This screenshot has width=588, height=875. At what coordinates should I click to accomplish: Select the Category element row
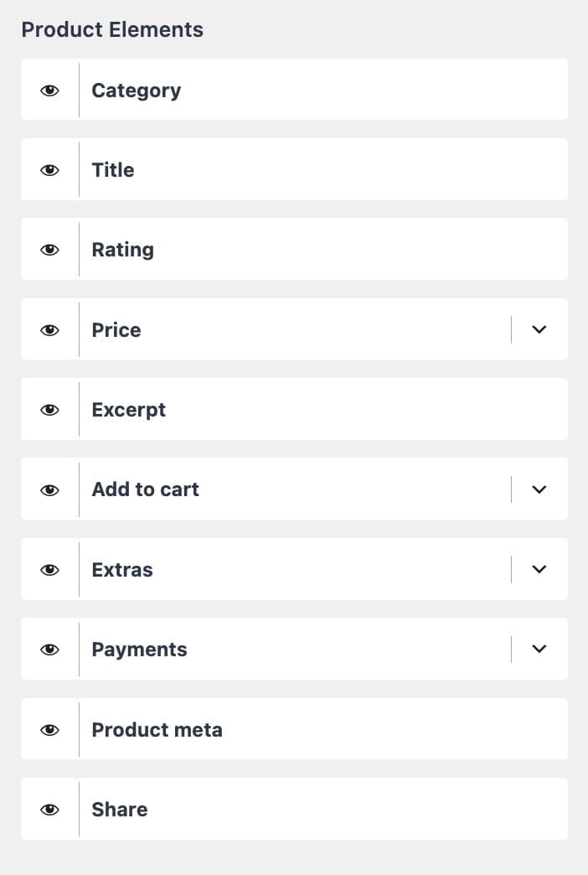pyautogui.click(x=136, y=90)
